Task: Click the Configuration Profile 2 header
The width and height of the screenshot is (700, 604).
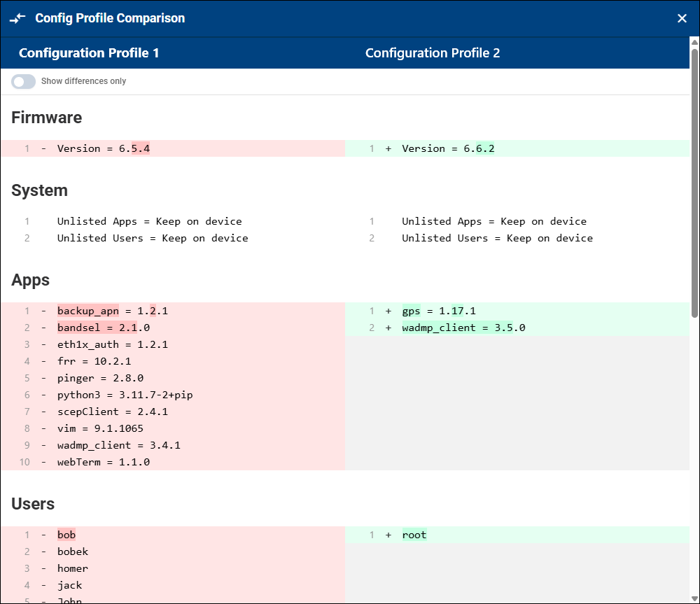Action: click(433, 52)
